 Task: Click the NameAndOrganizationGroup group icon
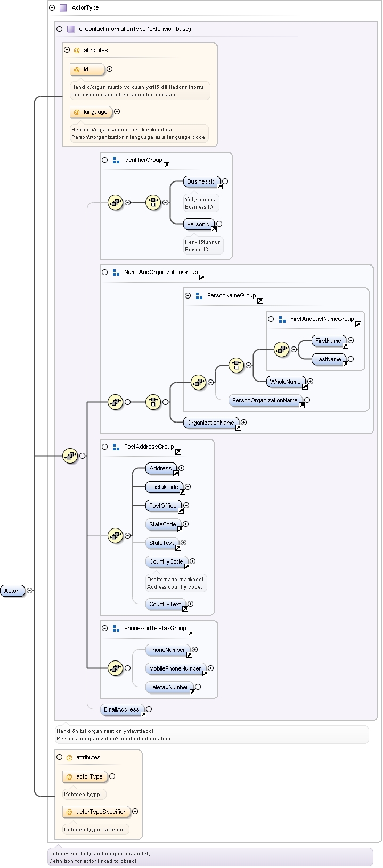[116, 272]
